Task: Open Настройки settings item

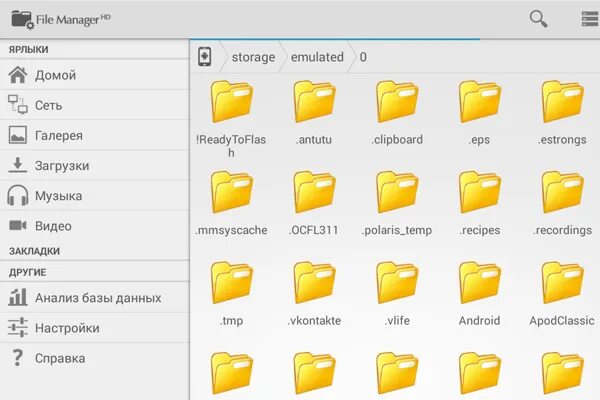Action: click(x=95, y=328)
